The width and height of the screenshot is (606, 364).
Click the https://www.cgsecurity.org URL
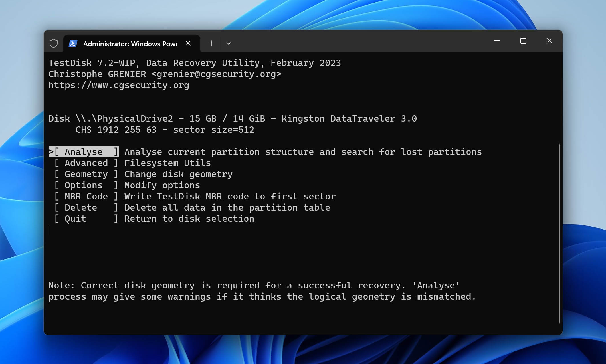pyautogui.click(x=119, y=85)
